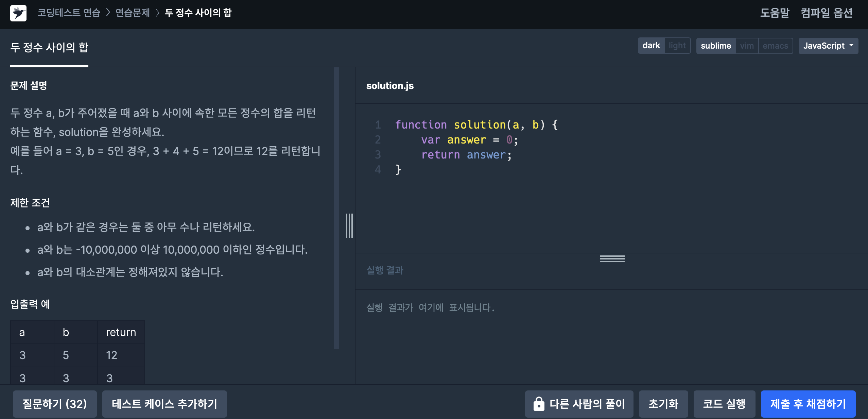868x419 pixels.
Task: Click the breadcrumb chevron after 코딩테스트 연습
Action: [108, 13]
